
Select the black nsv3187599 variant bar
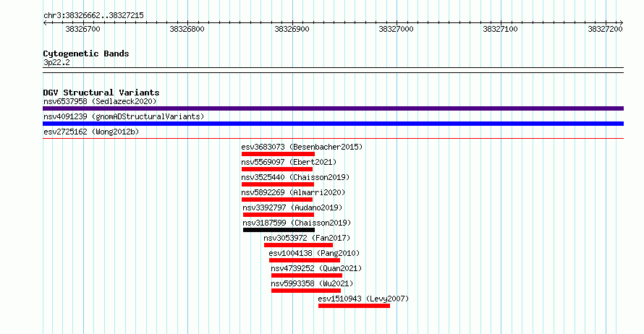click(x=279, y=230)
